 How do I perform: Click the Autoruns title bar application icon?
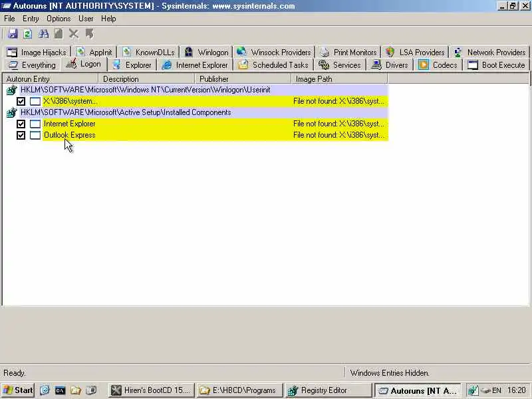[x=6, y=6]
